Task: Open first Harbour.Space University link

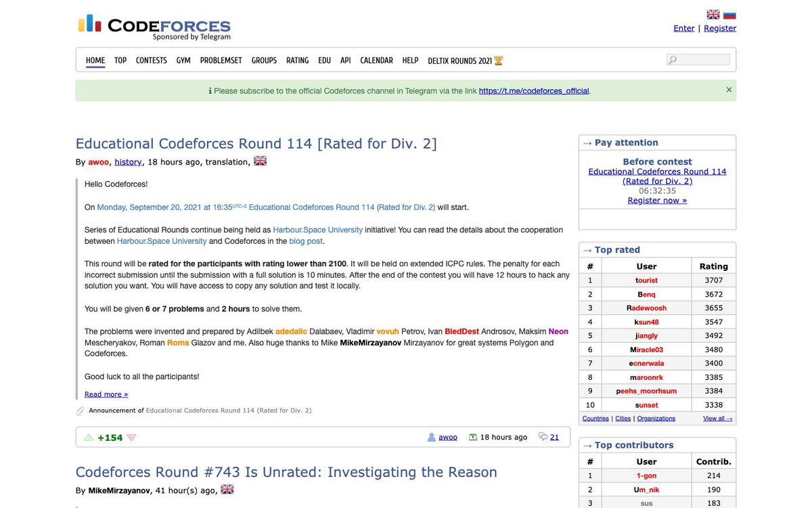Action: pyautogui.click(x=318, y=230)
